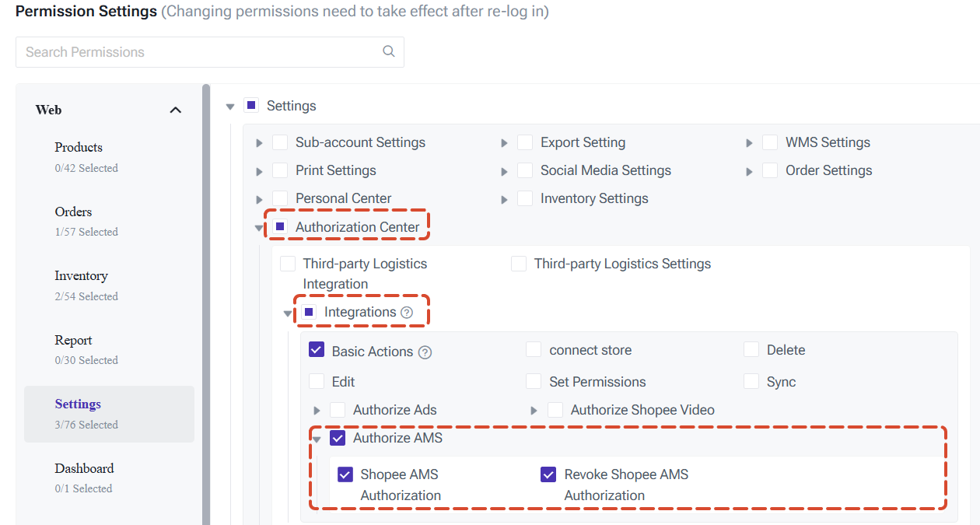The height and width of the screenshot is (525, 980).
Task: Enable the connect store checkbox
Action: pyautogui.click(x=534, y=350)
